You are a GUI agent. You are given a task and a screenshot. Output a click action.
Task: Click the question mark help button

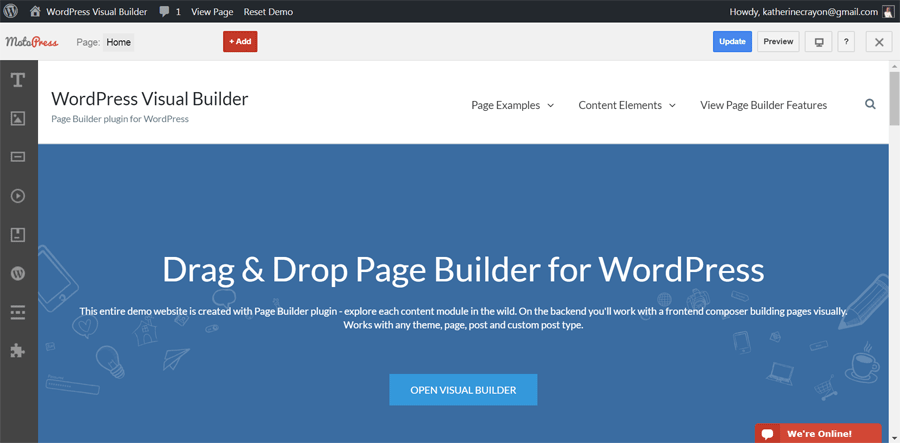click(x=846, y=42)
